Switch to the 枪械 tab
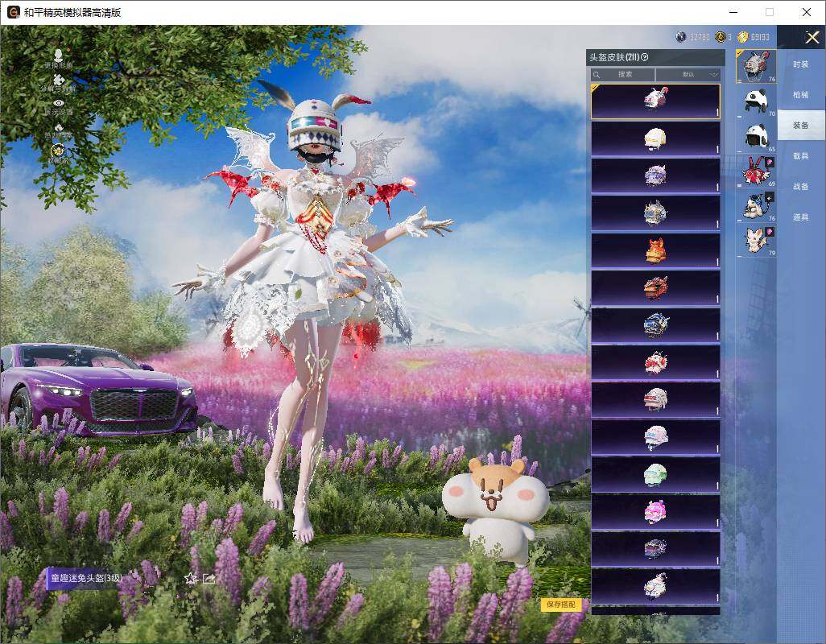 point(801,95)
